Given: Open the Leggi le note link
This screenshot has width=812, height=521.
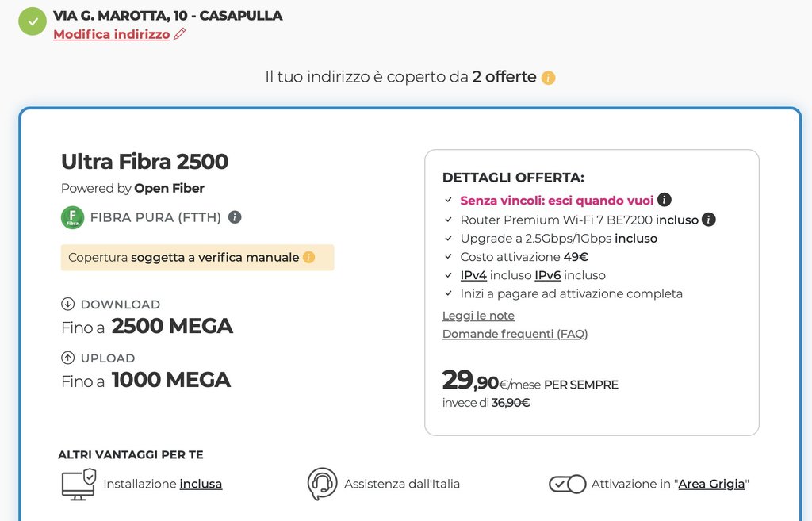Looking at the screenshot, I should click(x=478, y=316).
